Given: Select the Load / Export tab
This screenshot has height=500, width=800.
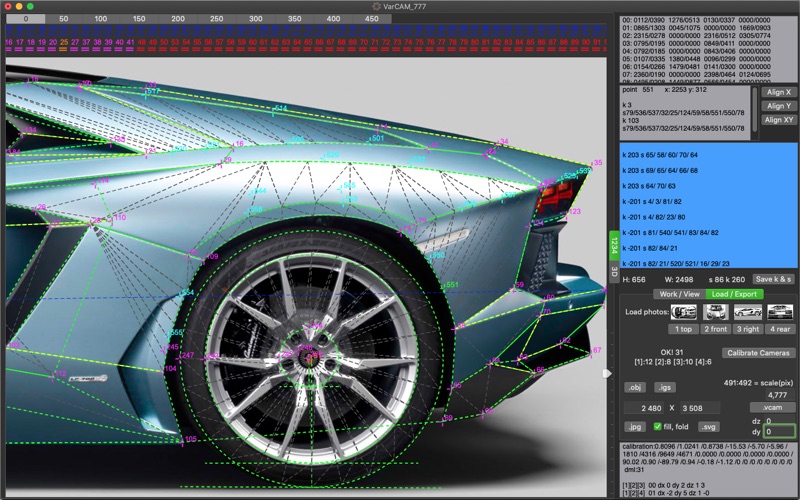Looking at the screenshot, I should click(735, 294).
